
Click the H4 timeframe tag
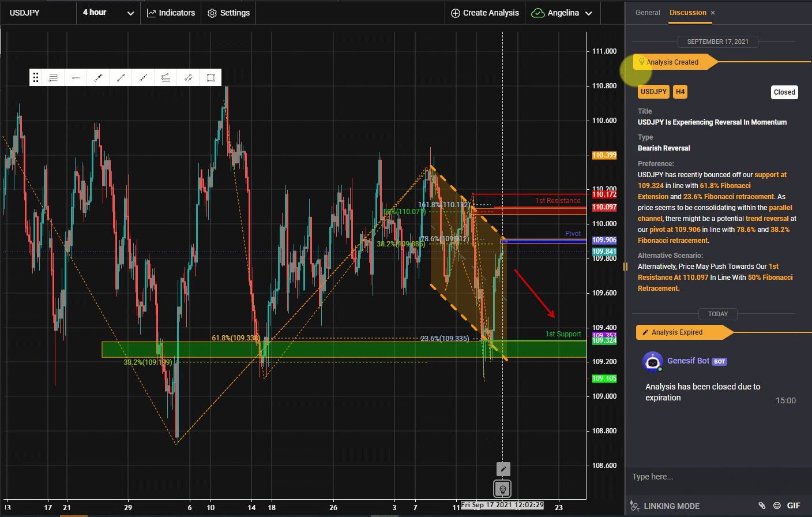pos(681,92)
